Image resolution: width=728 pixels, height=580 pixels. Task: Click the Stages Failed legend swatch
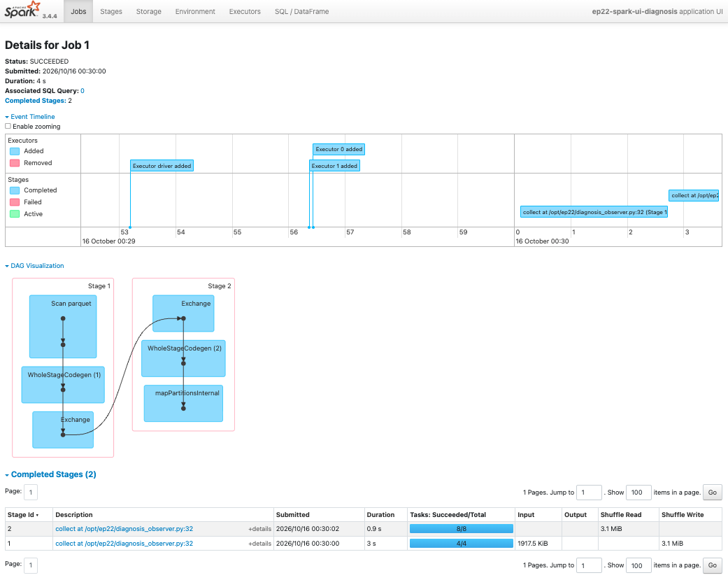[x=15, y=202]
